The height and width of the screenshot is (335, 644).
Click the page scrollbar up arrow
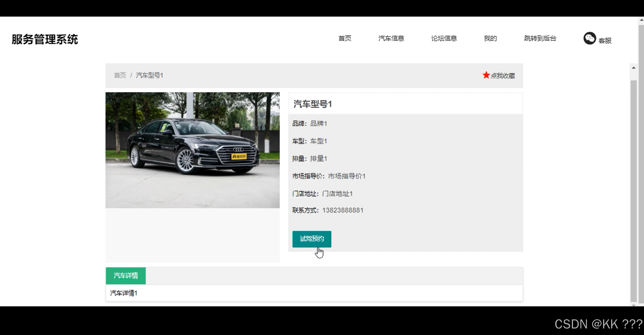[634, 67]
